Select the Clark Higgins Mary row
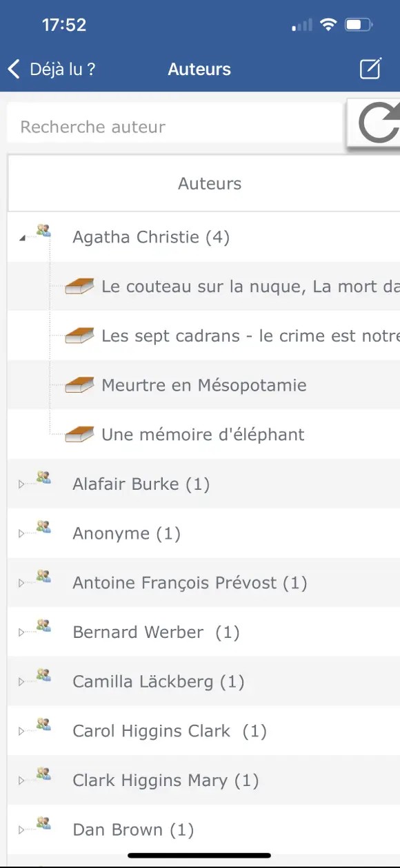 [x=203, y=781]
